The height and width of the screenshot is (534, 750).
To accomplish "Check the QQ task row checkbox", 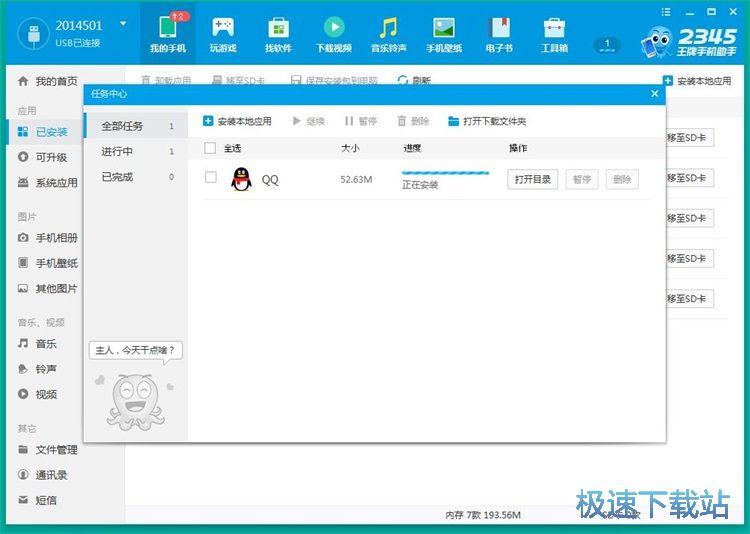I will (x=210, y=177).
